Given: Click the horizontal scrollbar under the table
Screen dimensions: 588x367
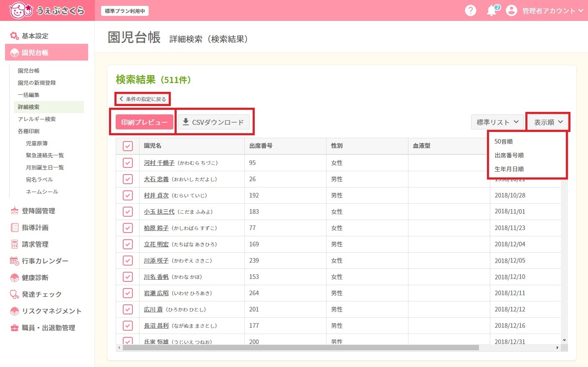Looking at the screenshot, I should 301,347.
